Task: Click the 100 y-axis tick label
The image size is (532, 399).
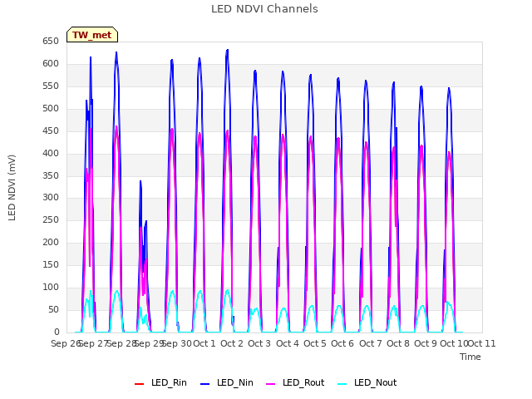Action: pyautogui.click(x=51, y=287)
